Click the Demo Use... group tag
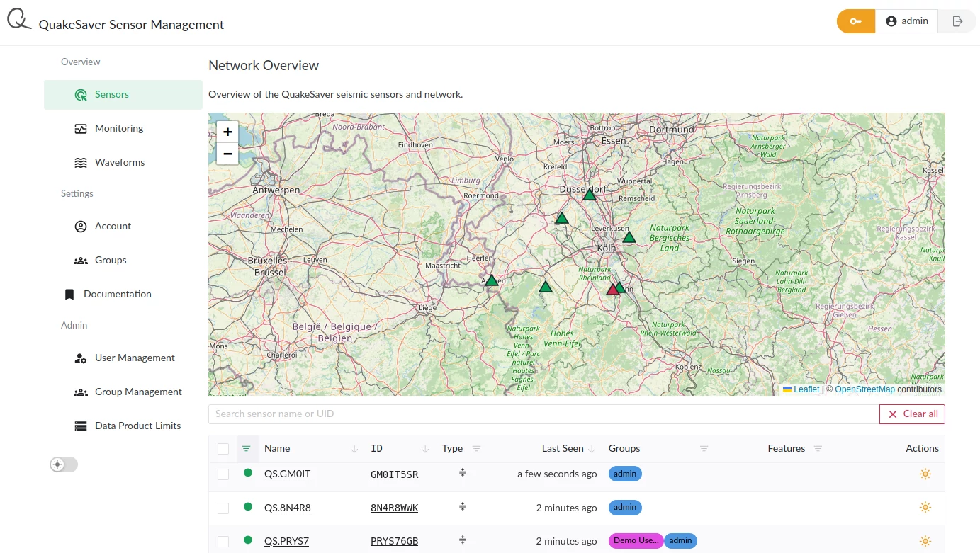This screenshot has width=980, height=553. [x=636, y=541]
